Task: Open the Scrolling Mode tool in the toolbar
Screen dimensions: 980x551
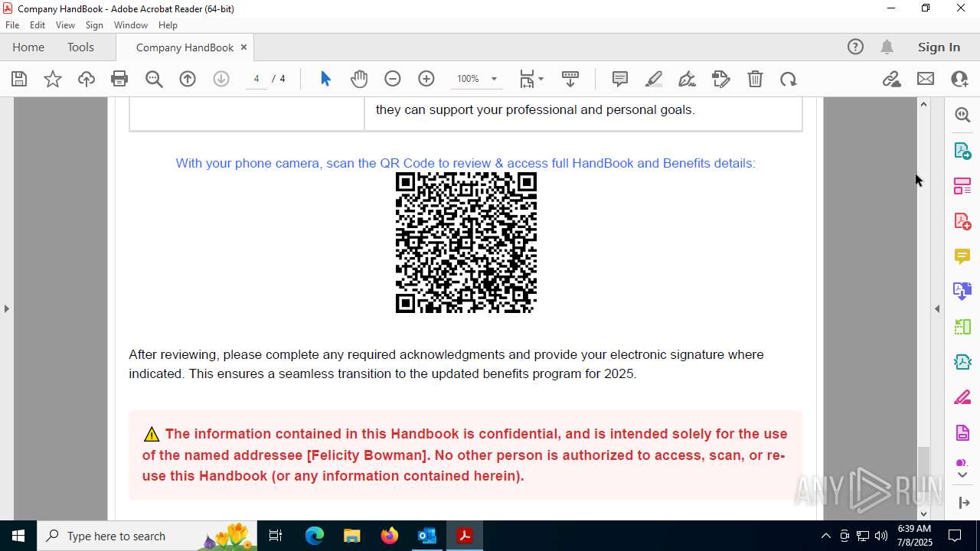Action: 570,79
